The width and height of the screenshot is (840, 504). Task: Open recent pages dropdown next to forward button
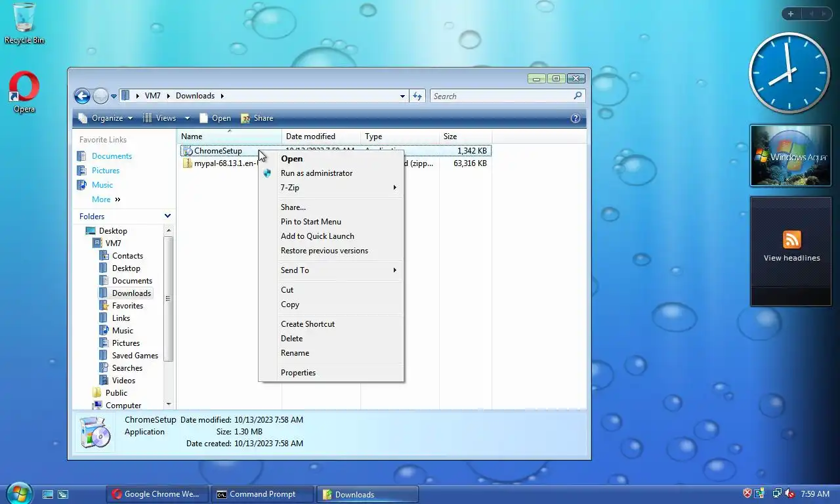[114, 96]
